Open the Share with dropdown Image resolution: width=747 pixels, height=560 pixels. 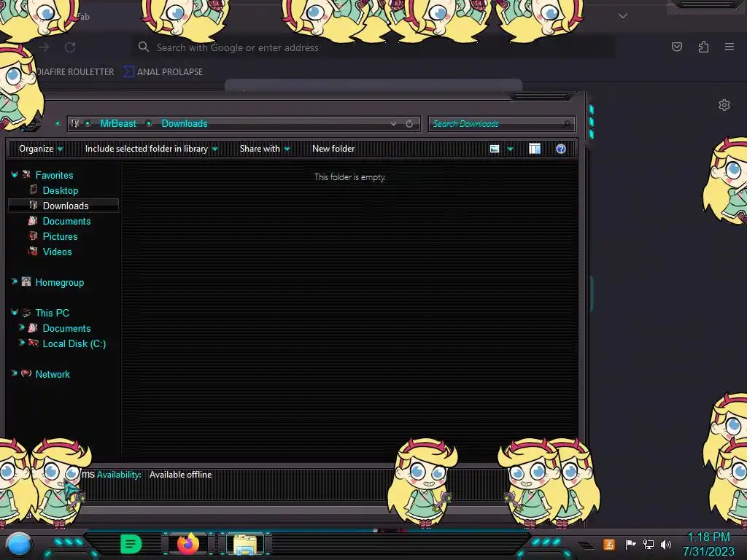pyautogui.click(x=264, y=149)
